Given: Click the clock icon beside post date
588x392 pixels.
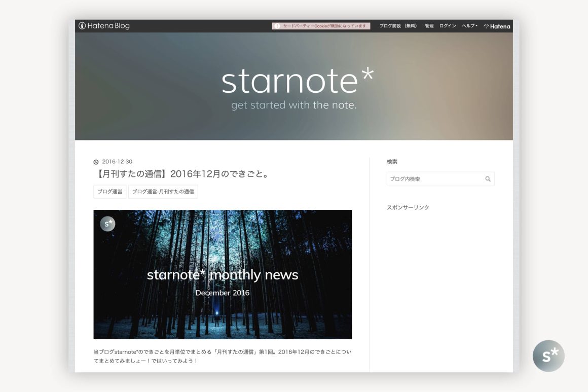Looking at the screenshot, I should click(96, 162).
